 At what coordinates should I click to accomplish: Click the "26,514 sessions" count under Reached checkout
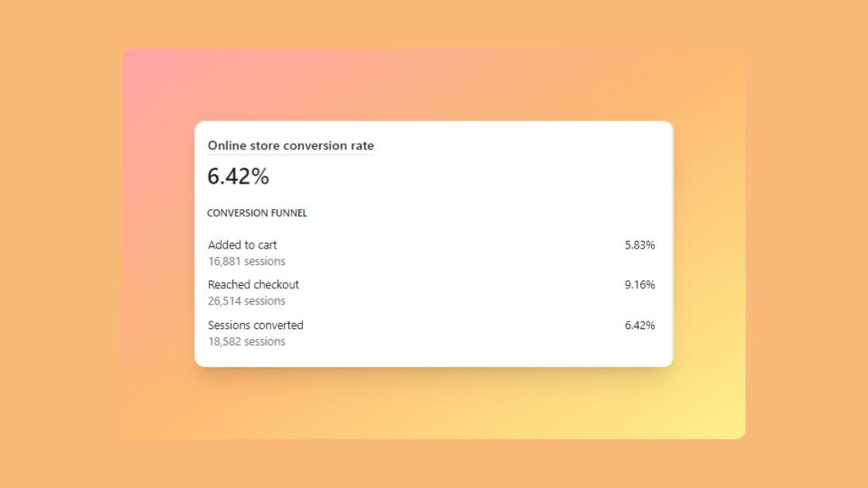point(245,301)
